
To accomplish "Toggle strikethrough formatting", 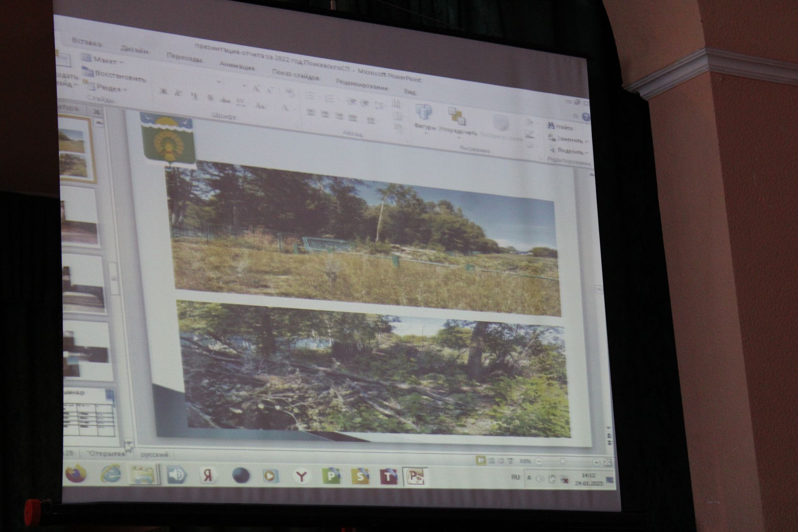I will pyautogui.click(x=225, y=100).
